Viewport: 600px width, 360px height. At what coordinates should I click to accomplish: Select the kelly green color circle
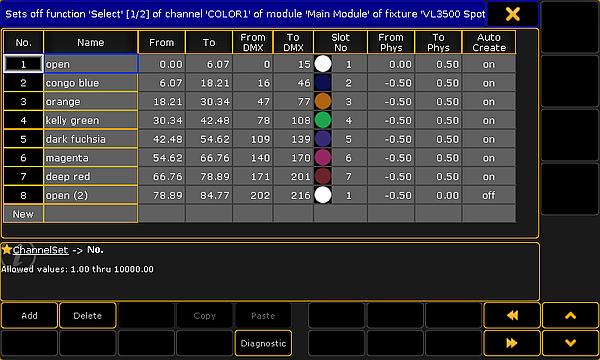point(323,120)
